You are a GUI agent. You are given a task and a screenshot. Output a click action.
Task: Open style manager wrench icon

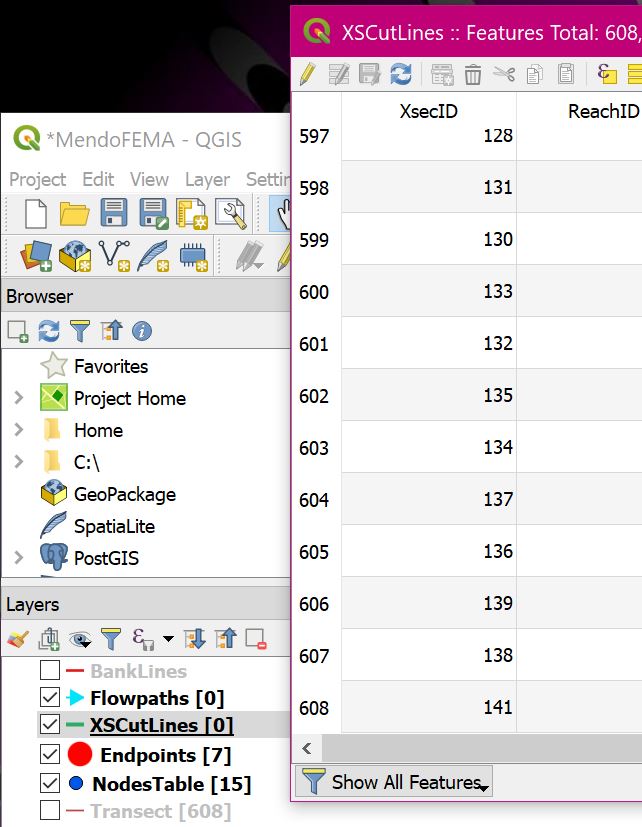231,214
